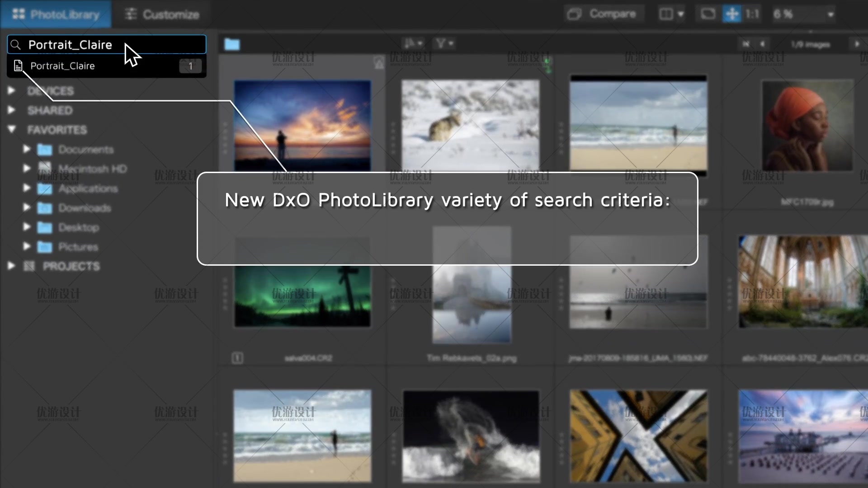
Task: Click the Compare icon in the top bar
Action: (x=575, y=14)
